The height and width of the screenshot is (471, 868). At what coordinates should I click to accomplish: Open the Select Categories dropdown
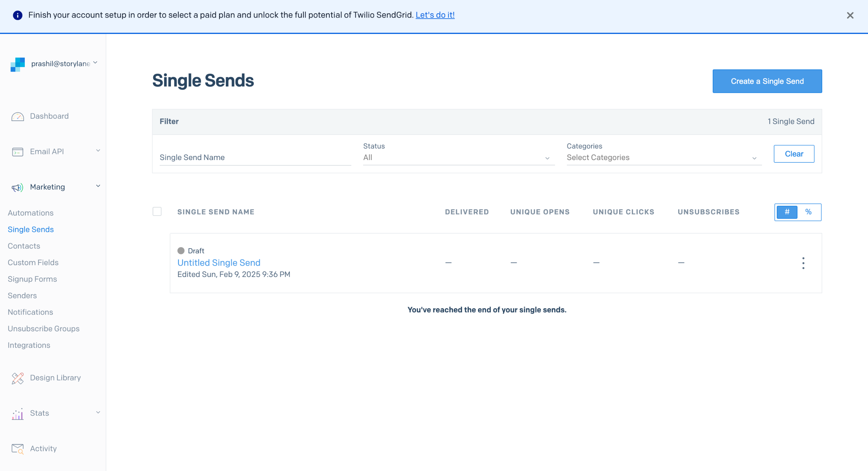coord(664,158)
